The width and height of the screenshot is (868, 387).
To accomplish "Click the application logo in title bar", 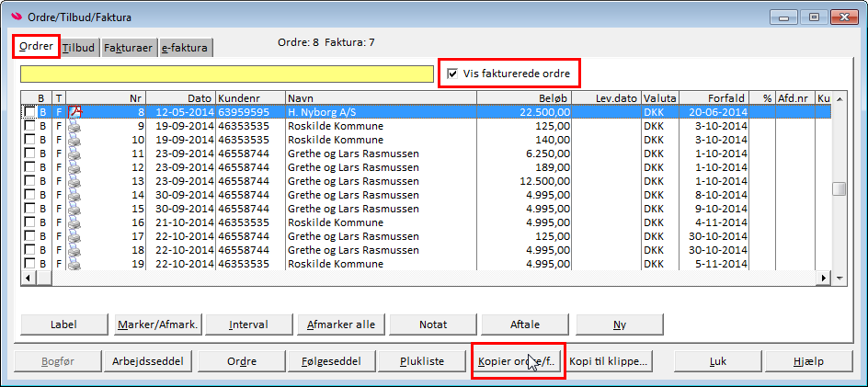I will (x=17, y=17).
